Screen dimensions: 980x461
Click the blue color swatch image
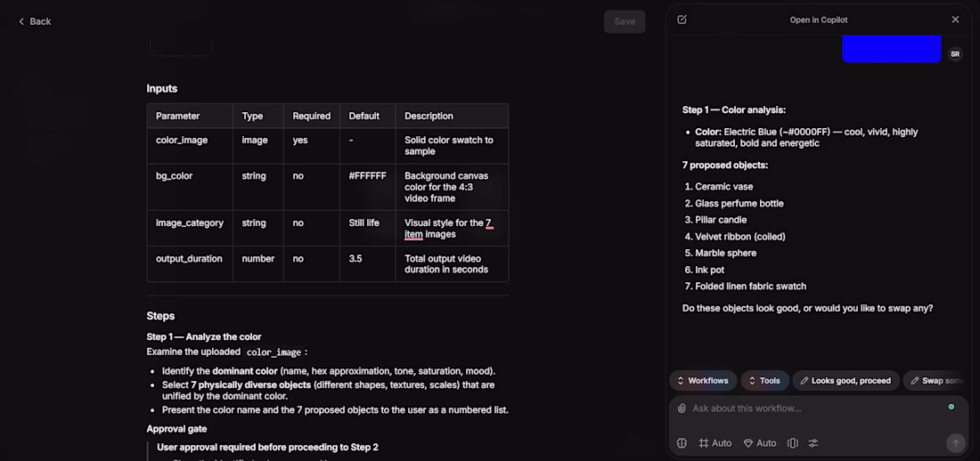coord(892,48)
